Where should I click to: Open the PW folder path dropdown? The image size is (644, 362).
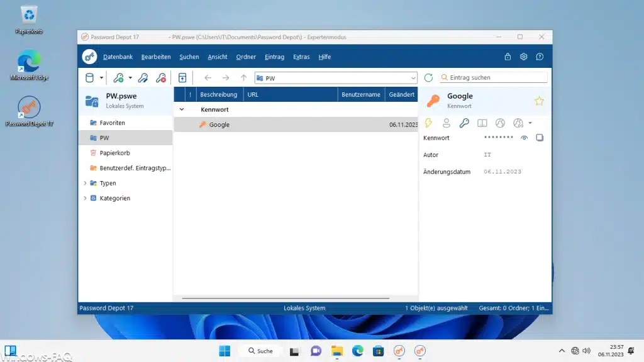coord(413,78)
